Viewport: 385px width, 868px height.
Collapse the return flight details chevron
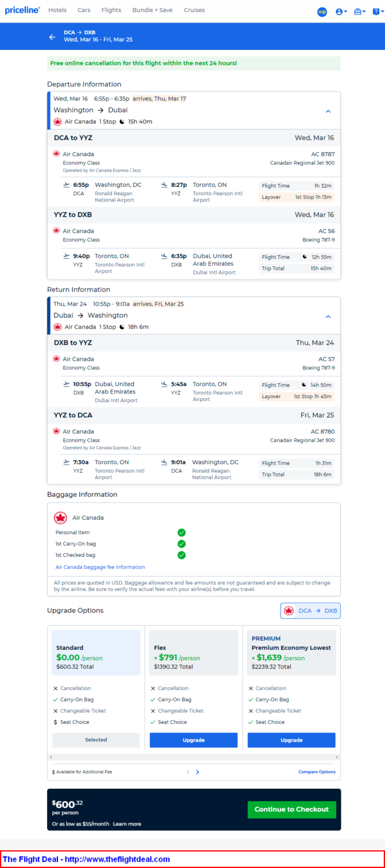tap(328, 316)
